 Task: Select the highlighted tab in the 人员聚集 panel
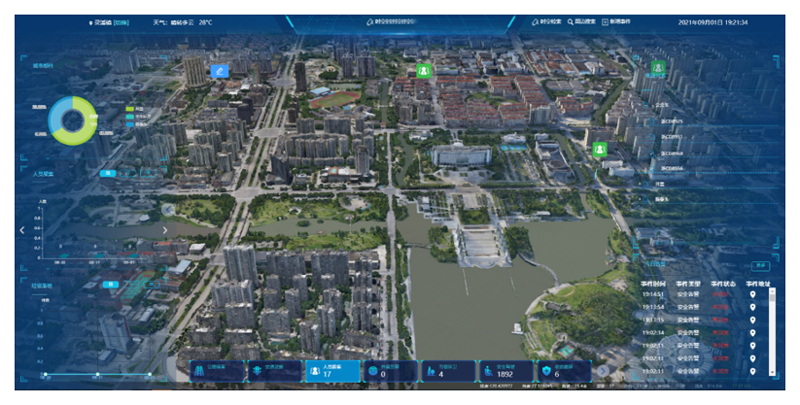coord(108,173)
